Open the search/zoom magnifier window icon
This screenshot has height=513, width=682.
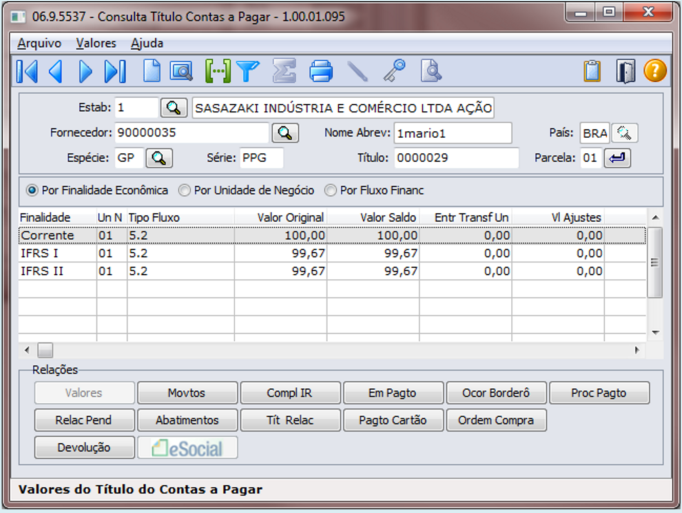click(x=181, y=71)
